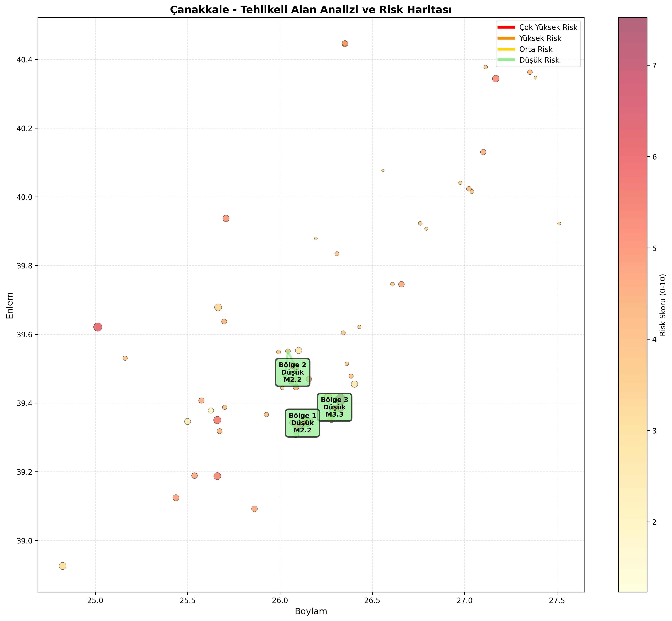The image size is (672, 621).
Task: Click the colorbar tick label 7
Action: pos(654,66)
